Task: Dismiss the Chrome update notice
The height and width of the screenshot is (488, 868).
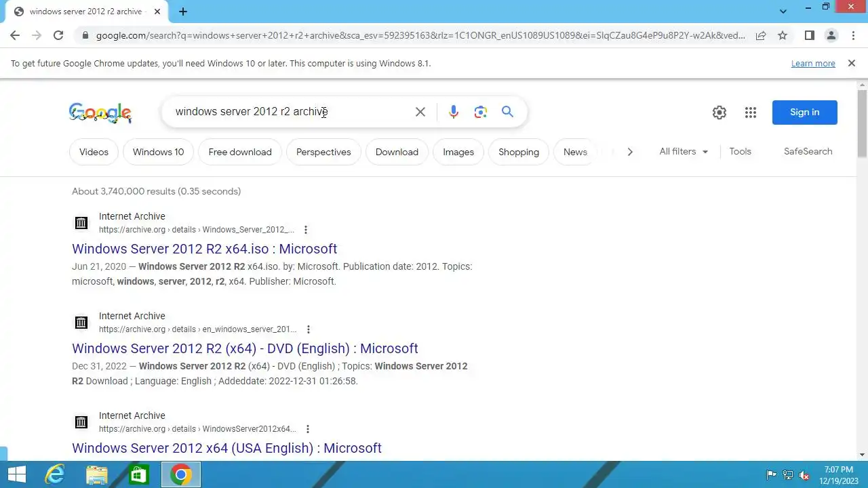Action: pos(852,63)
